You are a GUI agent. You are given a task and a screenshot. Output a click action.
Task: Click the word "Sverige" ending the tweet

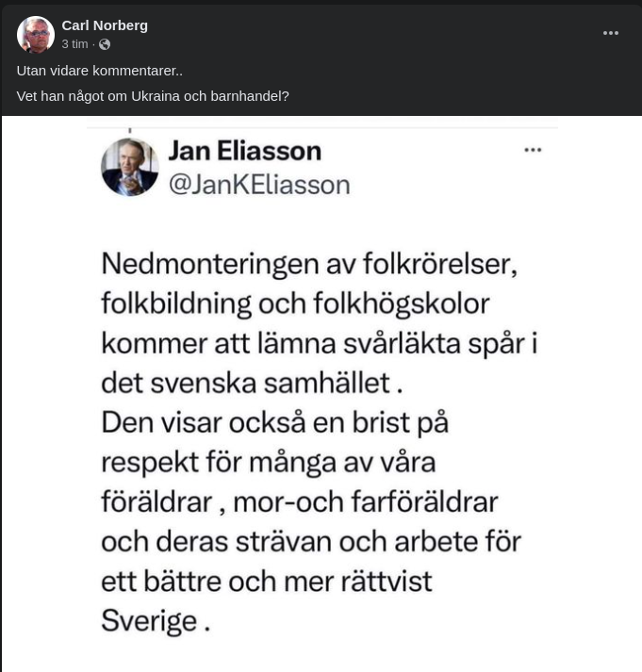pyautogui.click(x=149, y=620)
